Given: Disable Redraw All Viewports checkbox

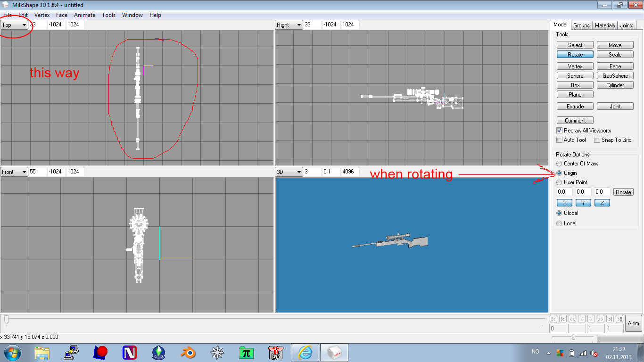Looking at the screenshot, I should 560,131.
